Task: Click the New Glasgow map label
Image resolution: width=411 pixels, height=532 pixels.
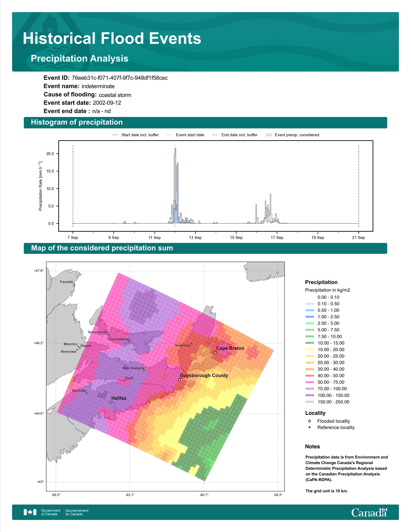Action: click(x=133, y=368)
